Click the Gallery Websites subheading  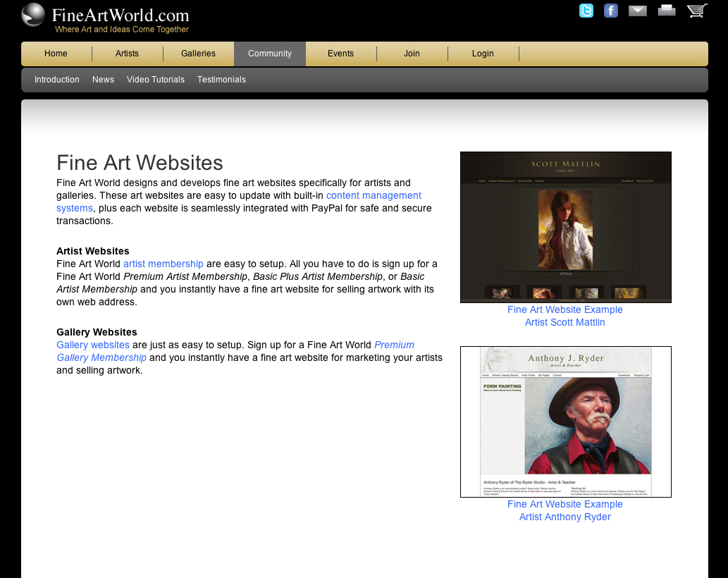97,333
